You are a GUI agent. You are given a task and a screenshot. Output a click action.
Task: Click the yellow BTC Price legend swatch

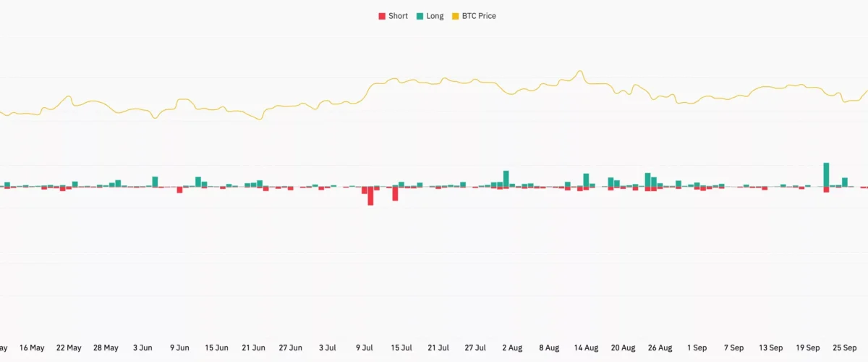coord(455,16)
